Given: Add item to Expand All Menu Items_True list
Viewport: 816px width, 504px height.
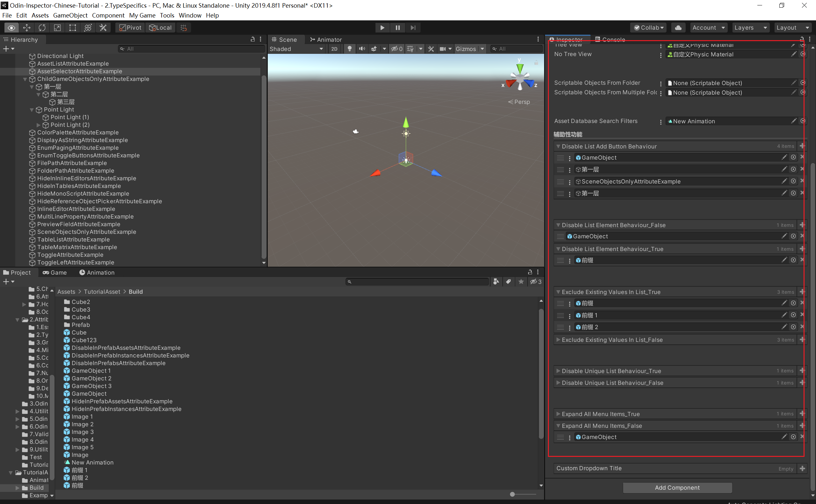Looking at the screenshot, I should [802, 414].
